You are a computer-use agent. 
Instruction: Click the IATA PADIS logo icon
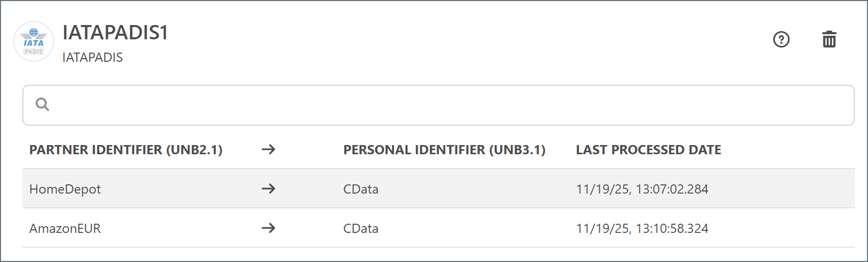coord(34,41)
